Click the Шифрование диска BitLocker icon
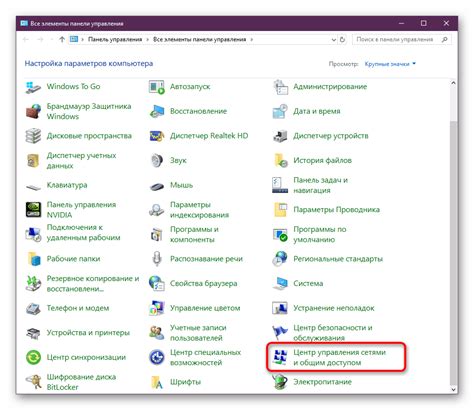Viewport: 474px width, 410px height. pyautogui.click(x=33, y=382)
